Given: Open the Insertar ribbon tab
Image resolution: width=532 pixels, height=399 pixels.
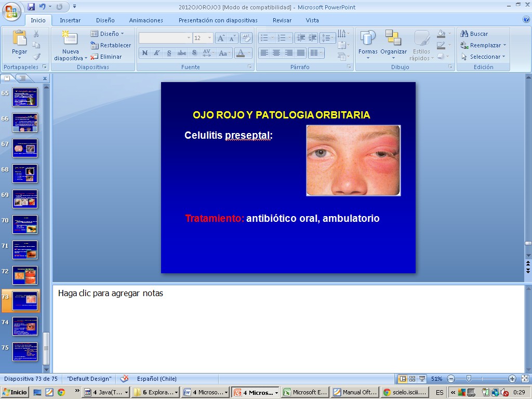Looking at the screenshot, I should pyautogui.click(x=70, y=20).
